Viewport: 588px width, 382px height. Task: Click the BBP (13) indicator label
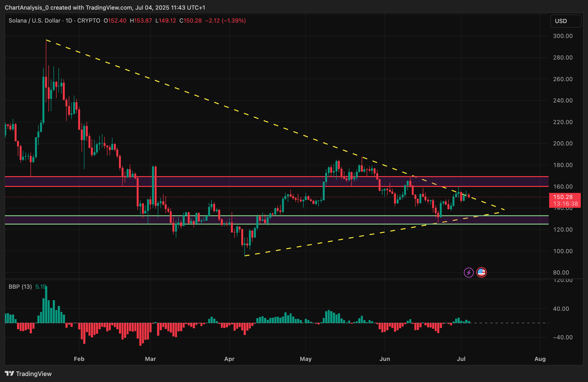20,286
